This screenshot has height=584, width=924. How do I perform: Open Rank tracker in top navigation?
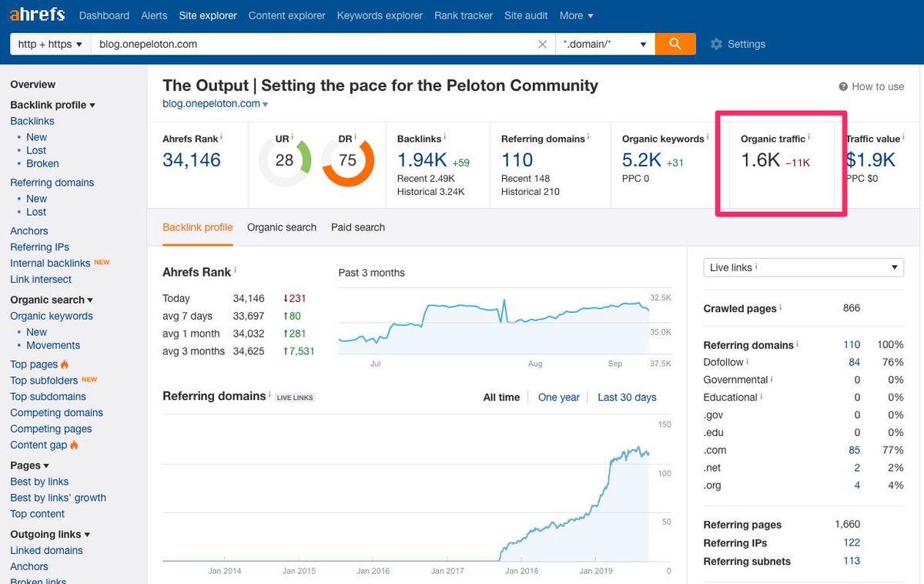click(464, 15)
